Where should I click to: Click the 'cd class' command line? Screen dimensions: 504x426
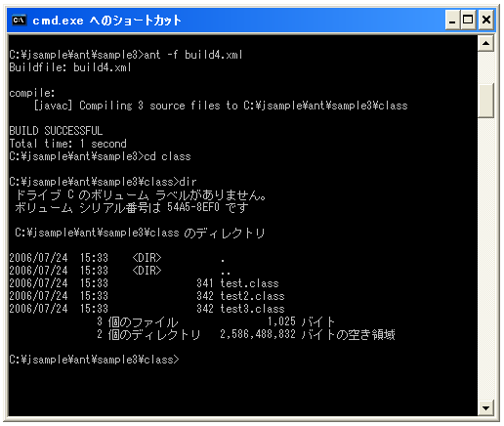click(100, 156)
